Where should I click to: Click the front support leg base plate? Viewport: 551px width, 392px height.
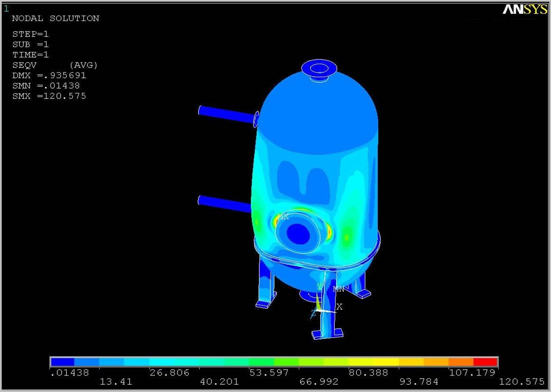click(327, 333)
